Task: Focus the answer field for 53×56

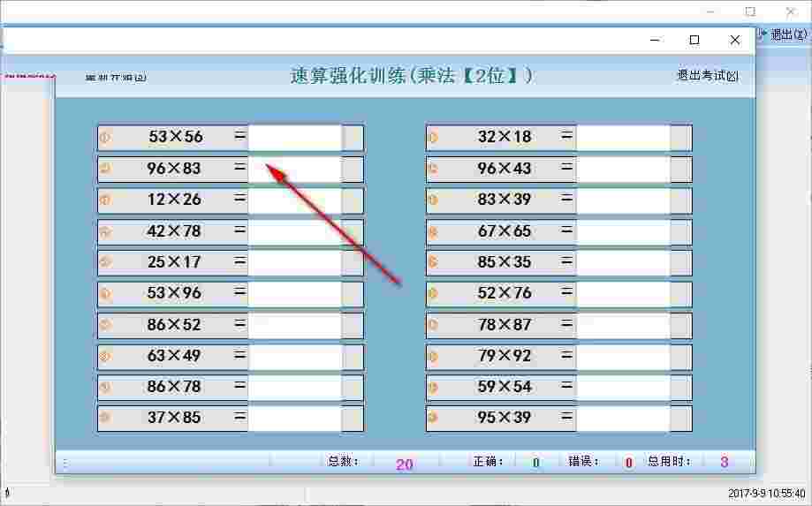Action: pos(294,138)
